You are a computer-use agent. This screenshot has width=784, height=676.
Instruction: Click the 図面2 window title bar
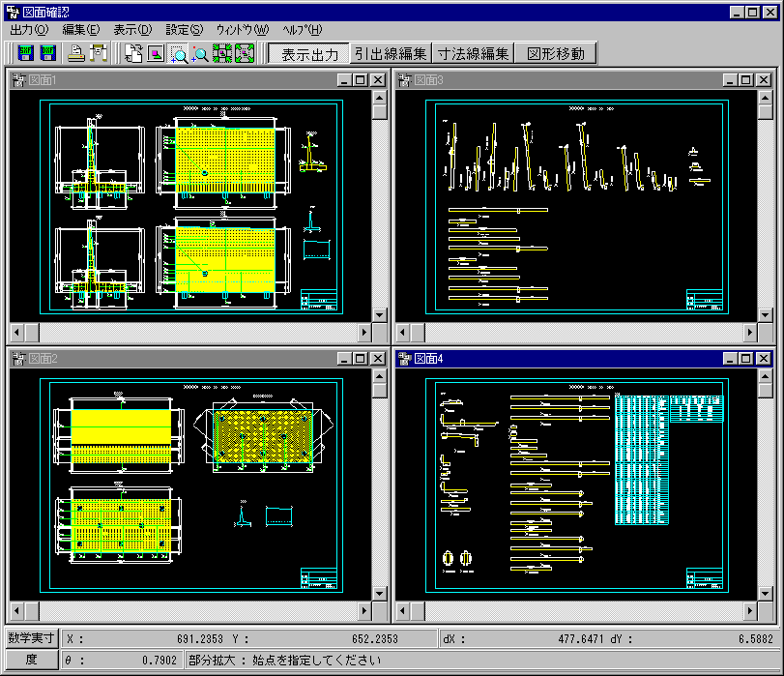[198, 359]
